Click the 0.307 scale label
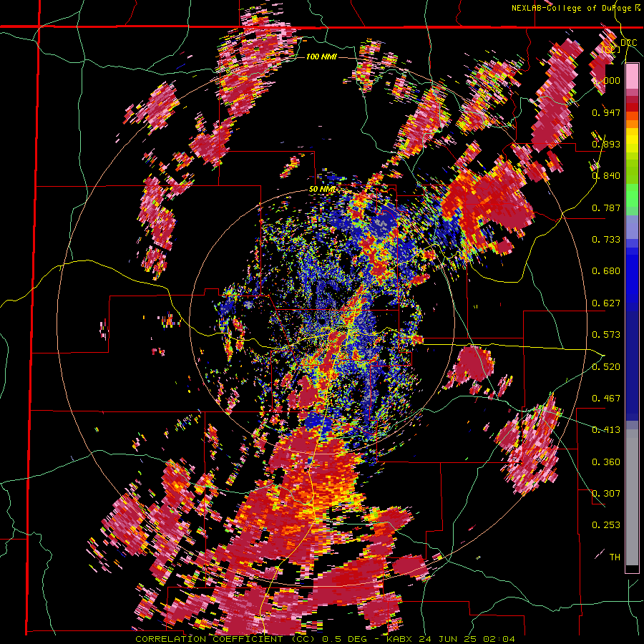 point(606,494)
